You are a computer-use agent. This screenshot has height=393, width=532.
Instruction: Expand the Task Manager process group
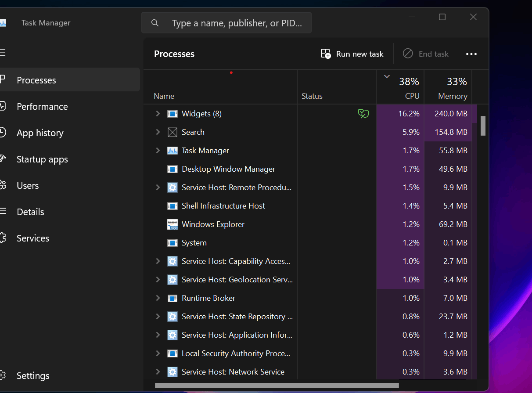158,151
